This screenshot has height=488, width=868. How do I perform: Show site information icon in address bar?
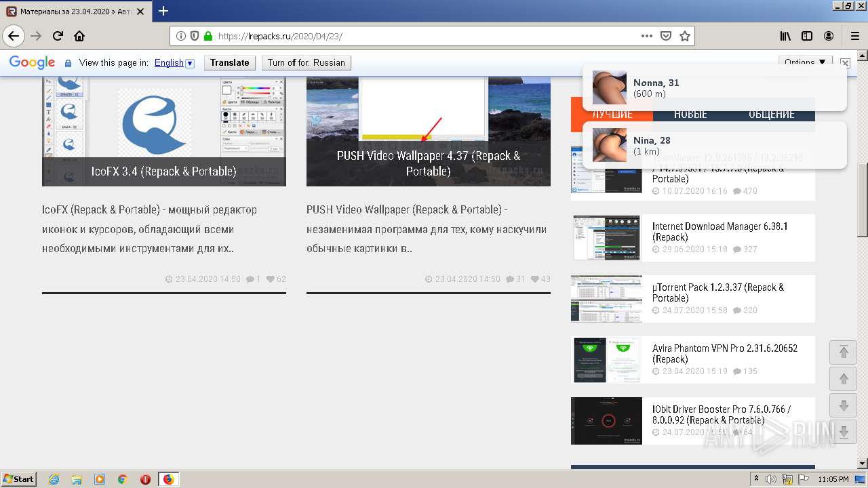tap(181, 36)
